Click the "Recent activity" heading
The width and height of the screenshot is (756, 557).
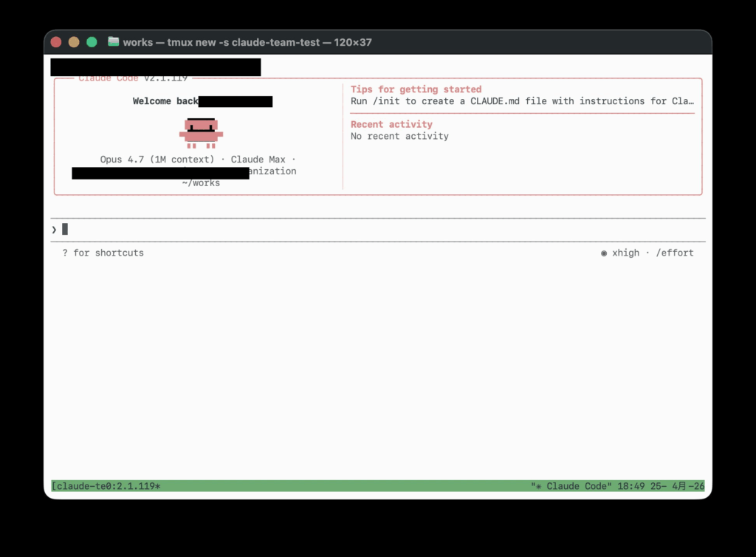391,124
